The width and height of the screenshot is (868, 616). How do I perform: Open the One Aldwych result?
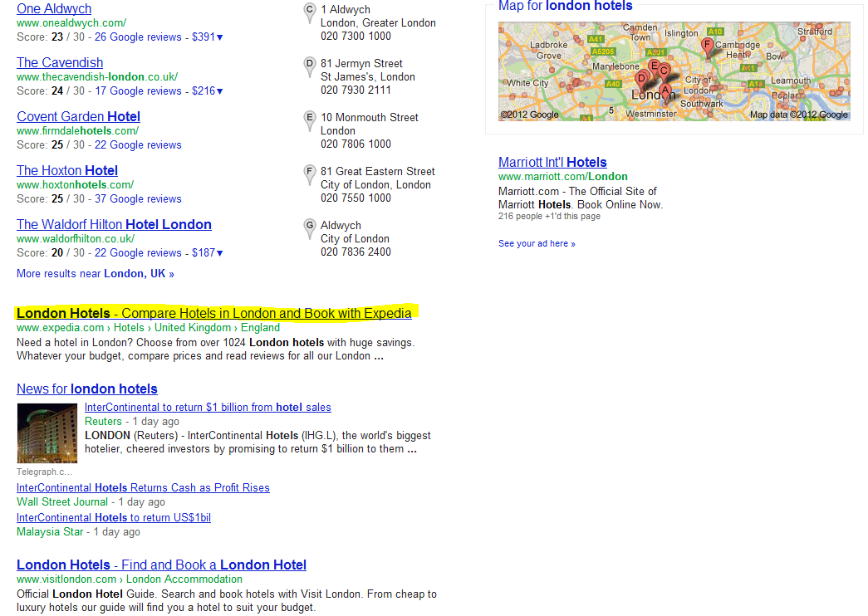pos(54,9)
